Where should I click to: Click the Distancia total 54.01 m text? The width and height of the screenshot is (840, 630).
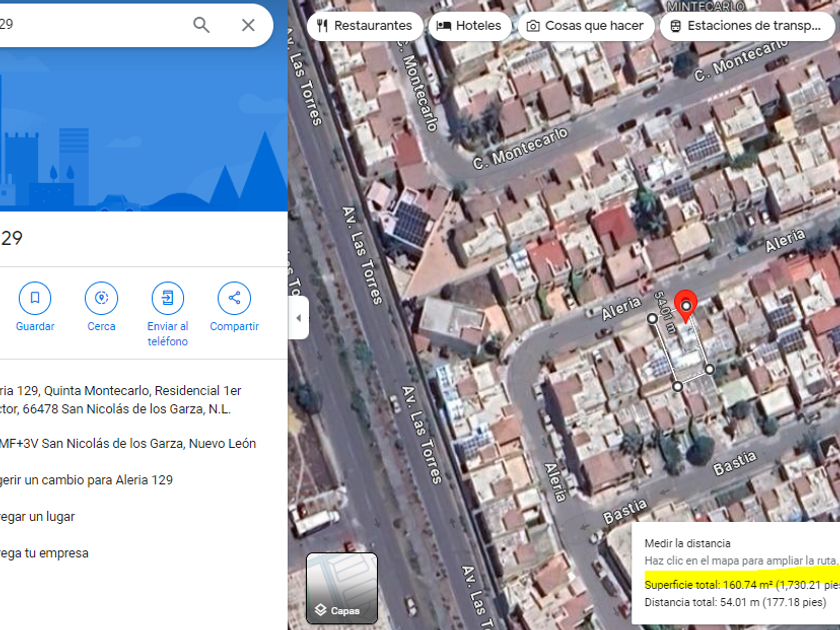(735, 602)
